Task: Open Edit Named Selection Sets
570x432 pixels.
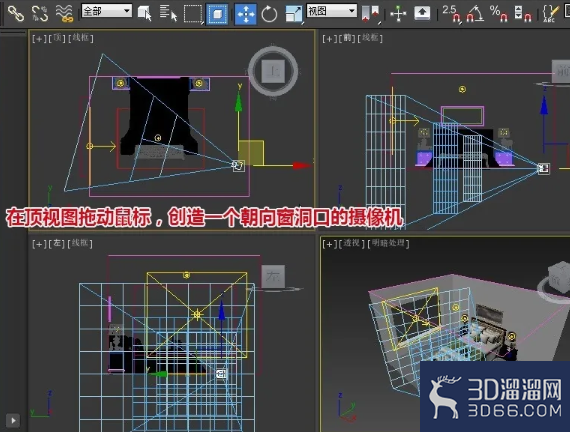Action: pos(550,13)
